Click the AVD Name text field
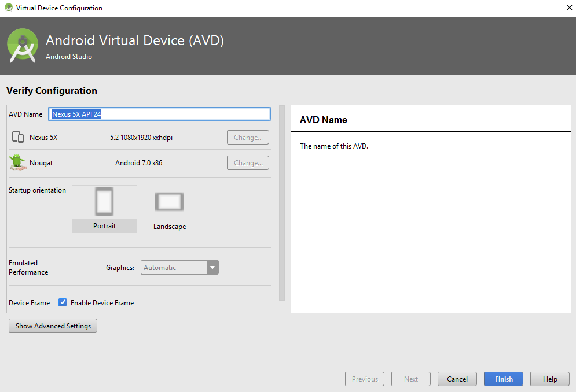Image resolution: width=576 pixels, height=392 pixels. (x=159, y=114)
